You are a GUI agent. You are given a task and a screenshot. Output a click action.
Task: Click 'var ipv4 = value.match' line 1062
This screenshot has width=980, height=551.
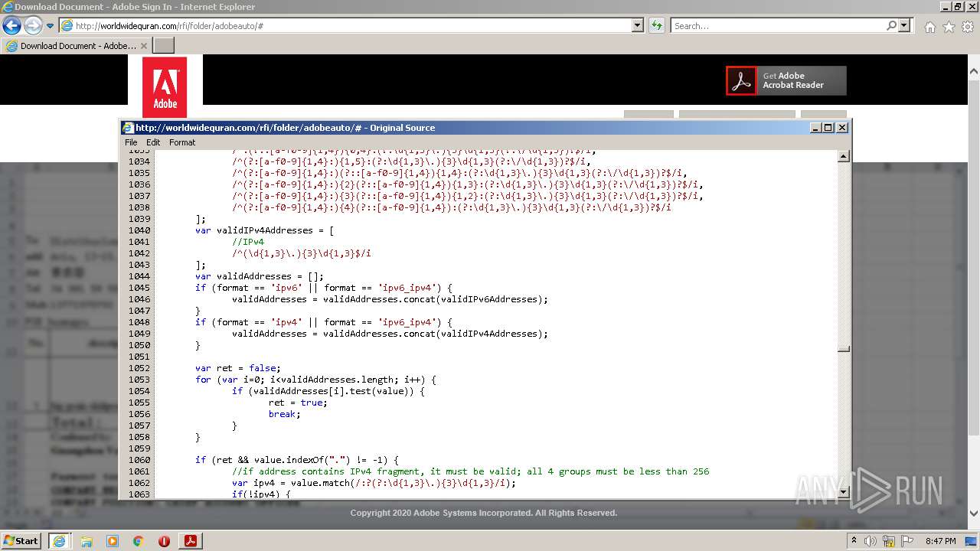[x=374, y=483]
